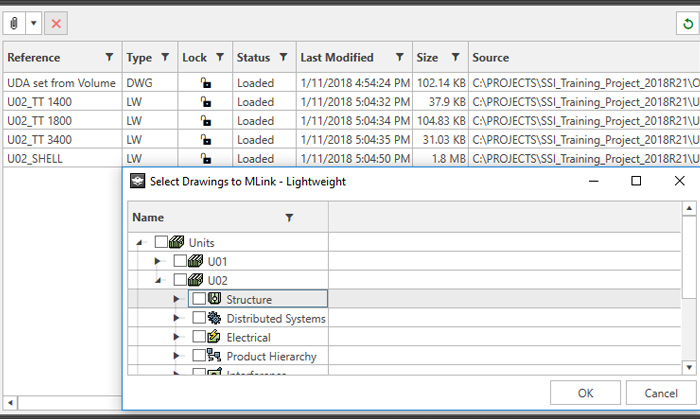Tick the Units root checkbox

pyautogui.click(x=161, y=242)
